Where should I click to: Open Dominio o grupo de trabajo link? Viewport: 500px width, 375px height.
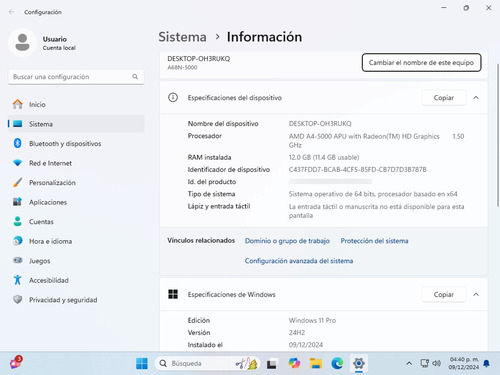pos(287,241)
